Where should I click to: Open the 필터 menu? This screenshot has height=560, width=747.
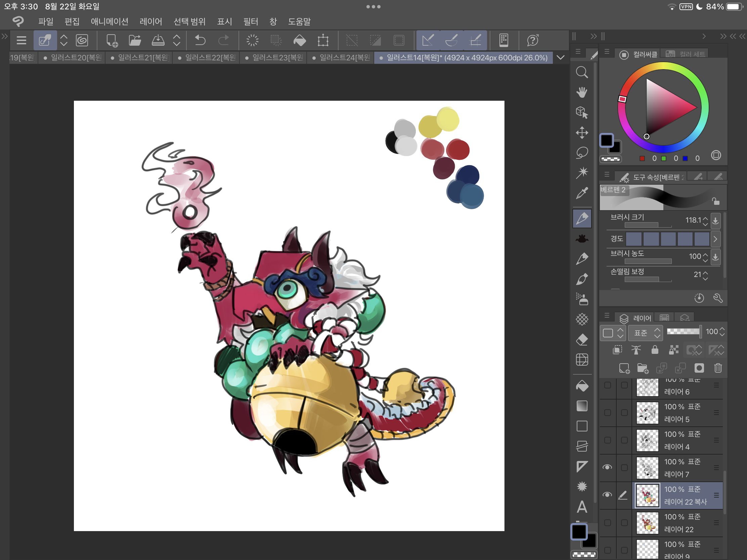250,21
